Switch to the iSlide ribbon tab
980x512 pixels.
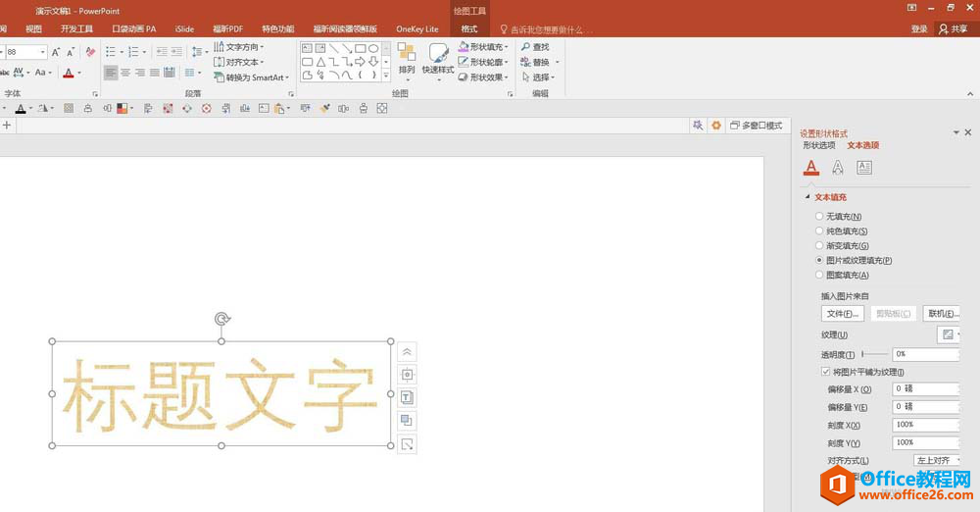[184, 29]
